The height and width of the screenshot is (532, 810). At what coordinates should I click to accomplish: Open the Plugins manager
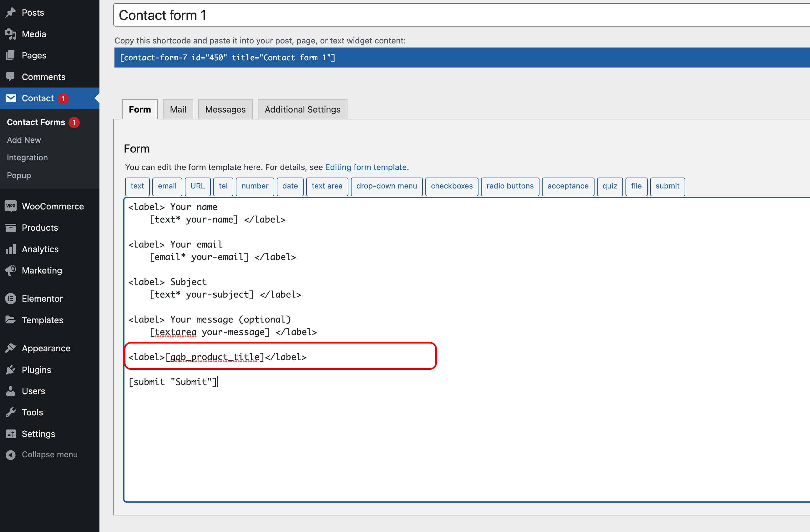36,369
